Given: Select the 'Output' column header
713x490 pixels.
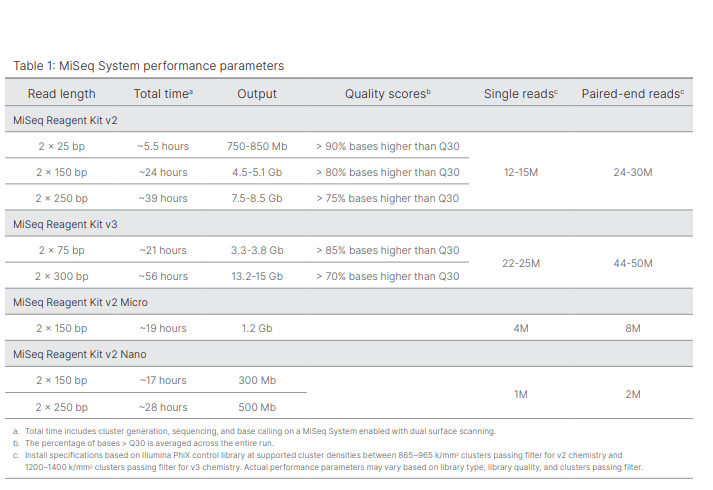Looking at the screenshot, I should (x=257, y=94).
